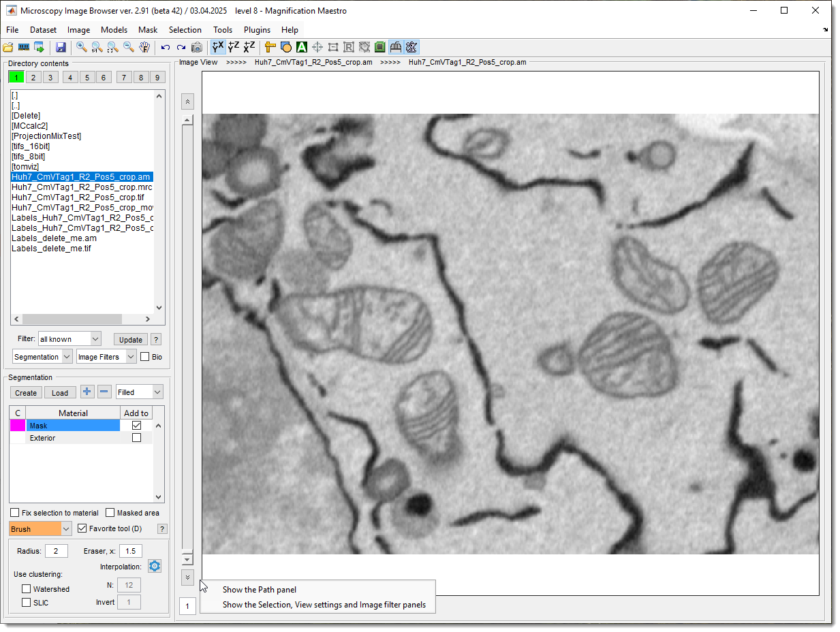Viewport: 840px width, 632px height.
Task: Click the magenta Mask color swatch
Action: click(18, 426)
